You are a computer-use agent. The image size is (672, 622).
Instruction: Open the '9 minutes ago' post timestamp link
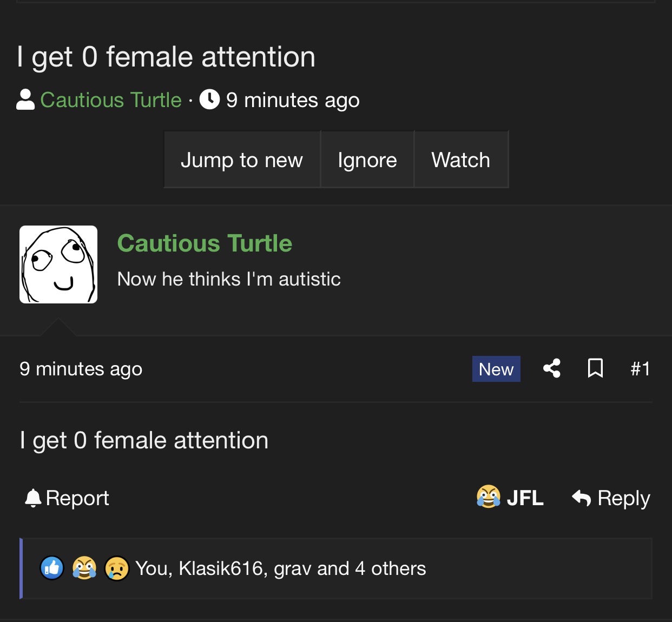(81, 369)
